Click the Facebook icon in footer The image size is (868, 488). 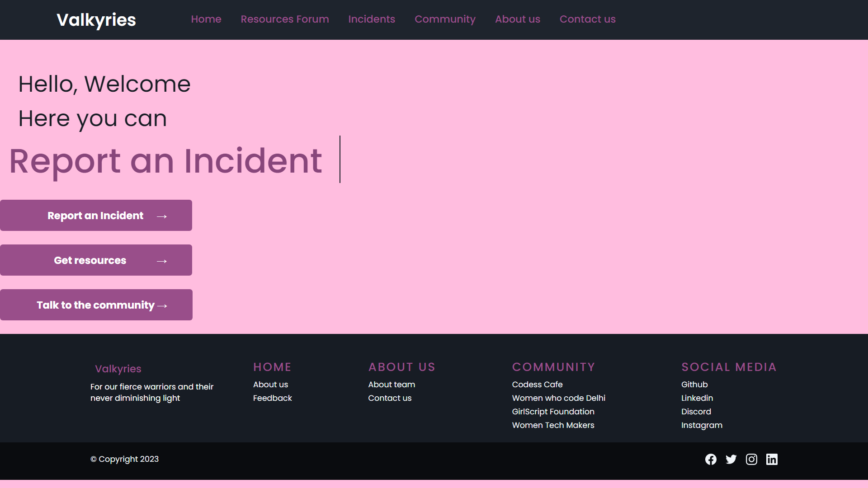711,459
